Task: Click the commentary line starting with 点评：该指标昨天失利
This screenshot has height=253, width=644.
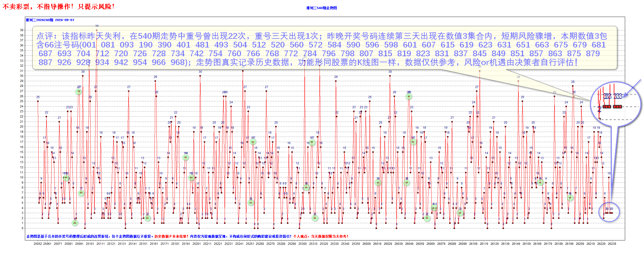Action: [322, 36]
